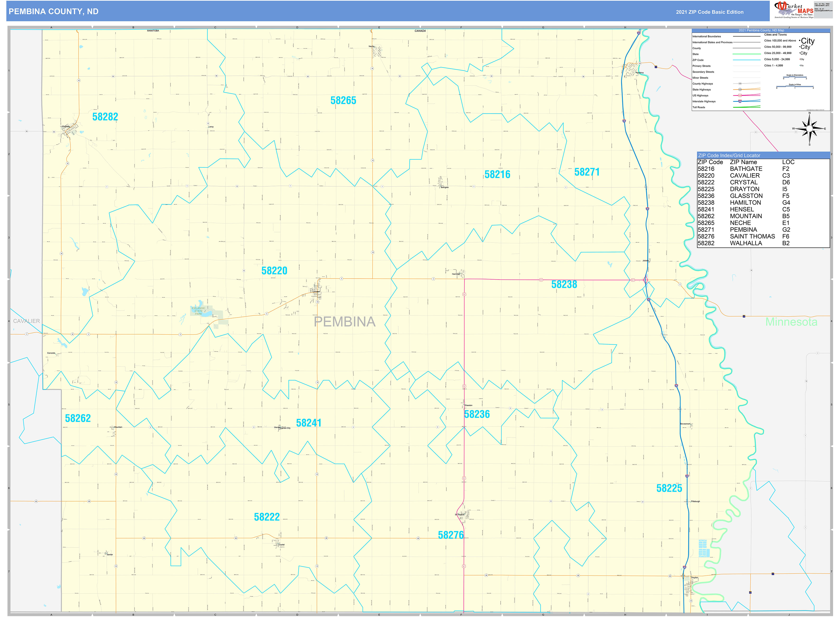840x617 pixels.
Task: Click the 2021 ZIP Code Basic Edition text
Action: click(710, 12)
